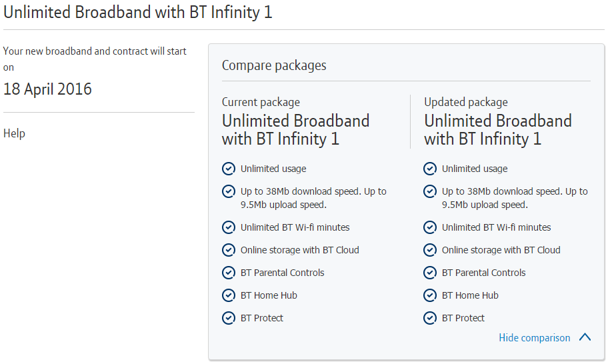Click checkmark icon beside current package 38Mb download speed
Screen dimensions: 608x364
[x=229, y=191]
